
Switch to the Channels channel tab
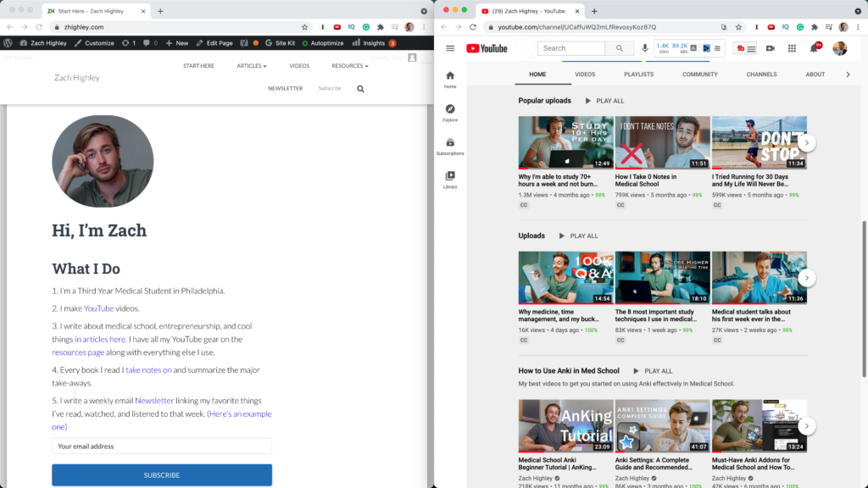(761, 75)
